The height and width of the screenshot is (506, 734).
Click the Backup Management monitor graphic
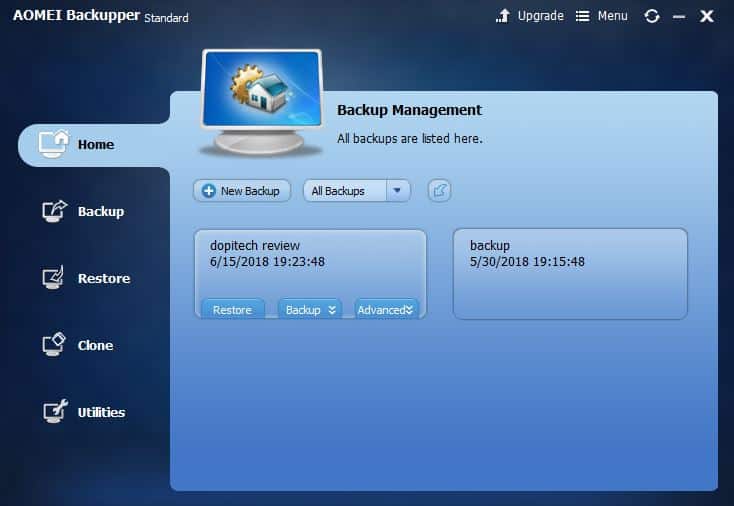coord(262,103)
